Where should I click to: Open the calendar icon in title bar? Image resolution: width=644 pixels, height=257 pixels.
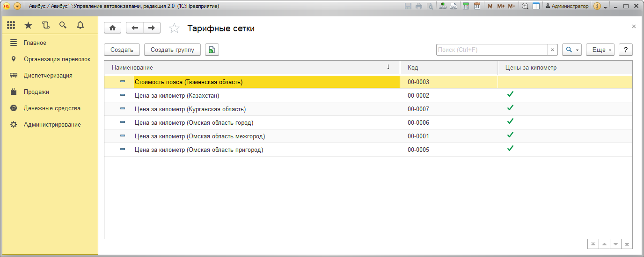click(477, 6)
